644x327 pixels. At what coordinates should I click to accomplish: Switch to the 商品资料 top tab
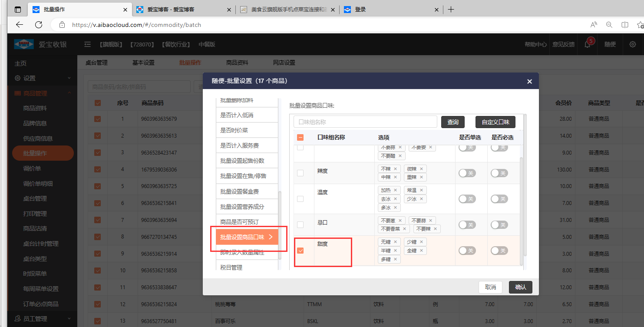pyautogui.click(x=237, y=63)
